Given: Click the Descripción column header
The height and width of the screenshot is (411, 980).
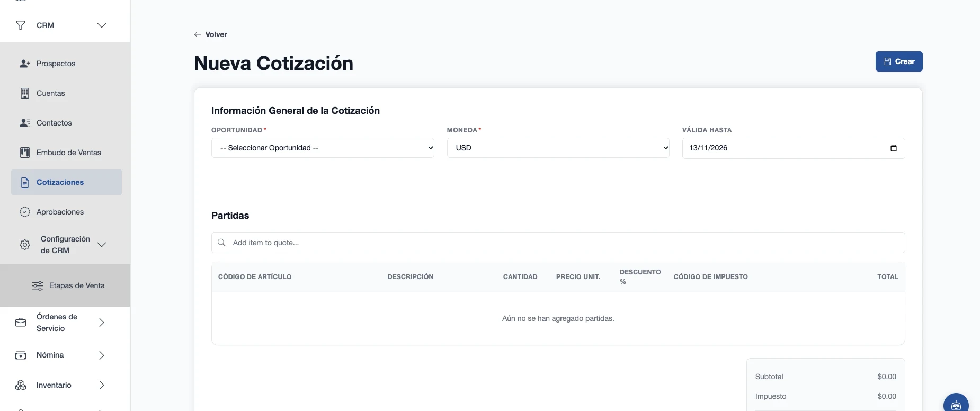Looking at the screenshot, I should point(411,277).
